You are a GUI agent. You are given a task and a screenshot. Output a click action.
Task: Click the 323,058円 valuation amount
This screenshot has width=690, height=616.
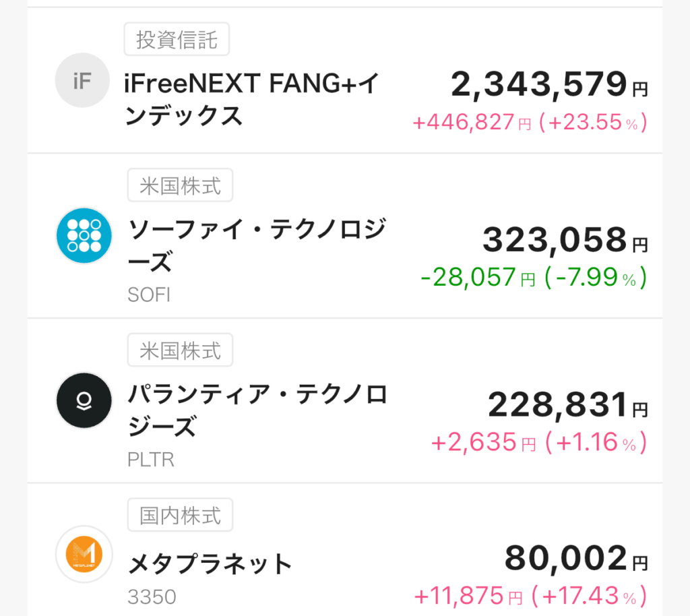point(564,239)
